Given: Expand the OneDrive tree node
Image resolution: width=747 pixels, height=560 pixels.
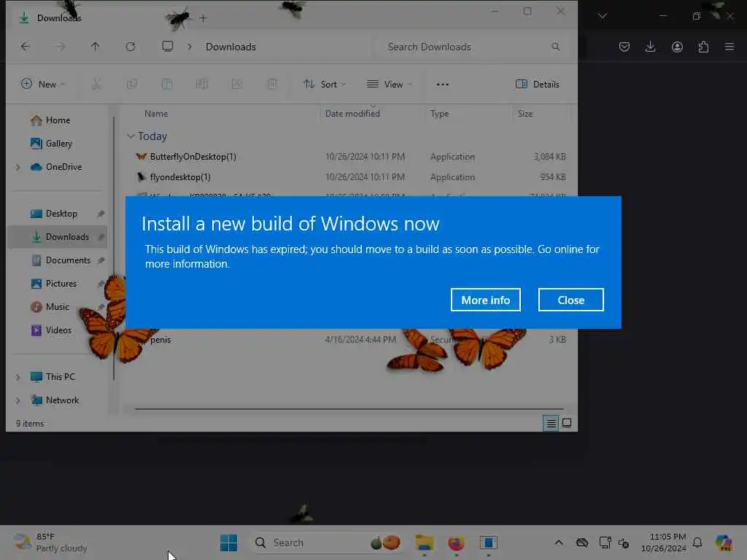Looking at the screenshot, I should tap(18, 167).
